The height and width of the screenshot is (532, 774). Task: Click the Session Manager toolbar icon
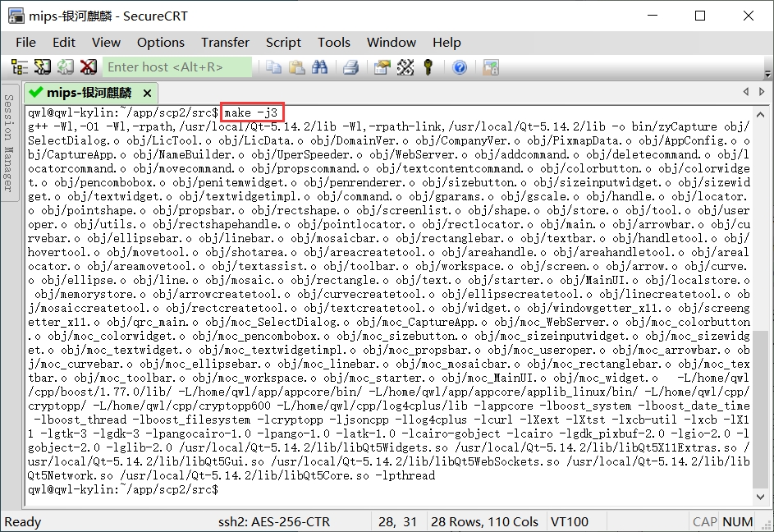pos(20,67)
